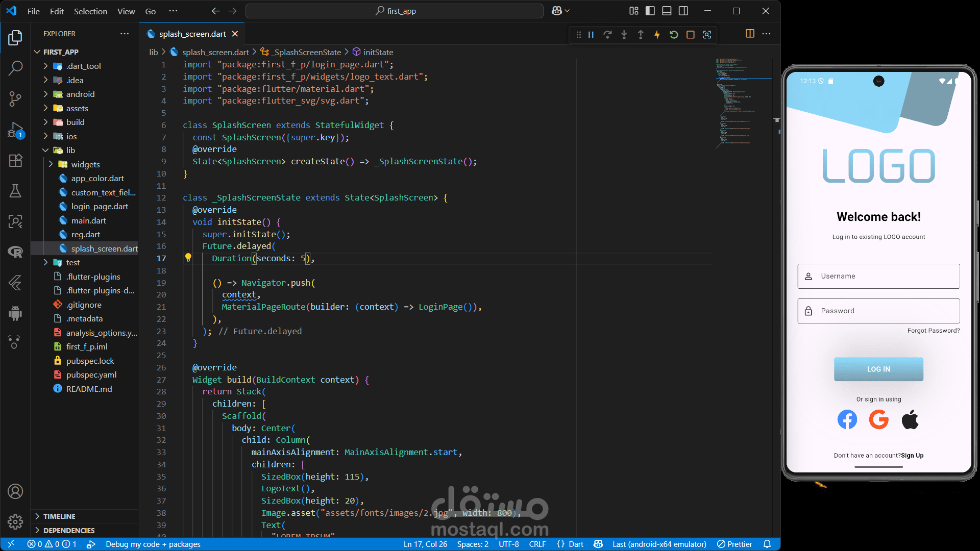The image size is (980, 551).
Task: Click the Prettier status bar item
Action: (x=734, y=544)
